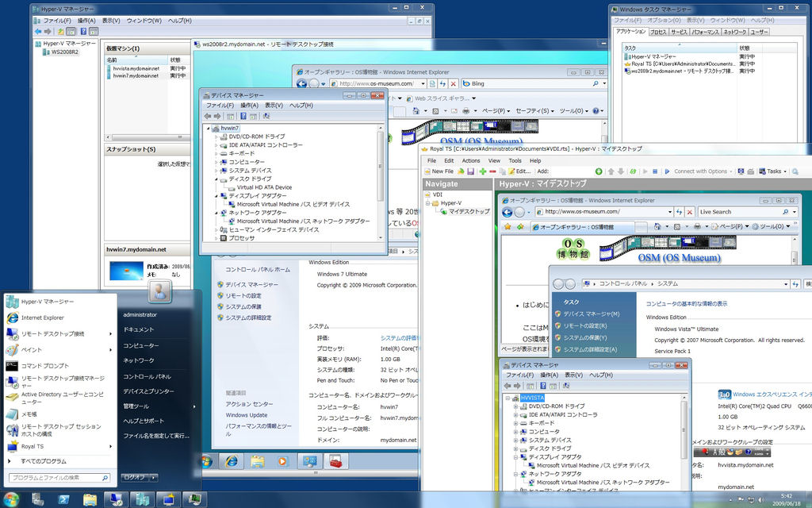The width and height of the screenshot is (812, 508).
Task: Expand プロセッサ node under hvwin7
Action: (216, 238)
